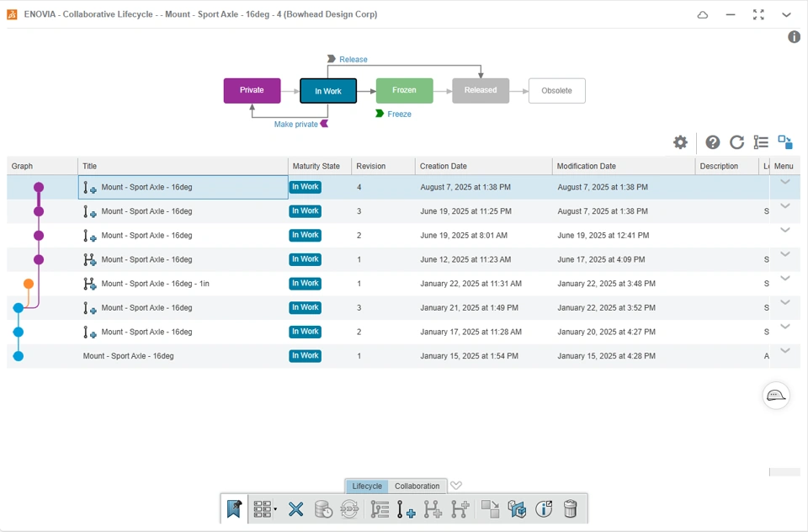Click the refresh arrow icon
This screenshot has height=532, width=808.
pyautogui.click(x=737, y=142)
